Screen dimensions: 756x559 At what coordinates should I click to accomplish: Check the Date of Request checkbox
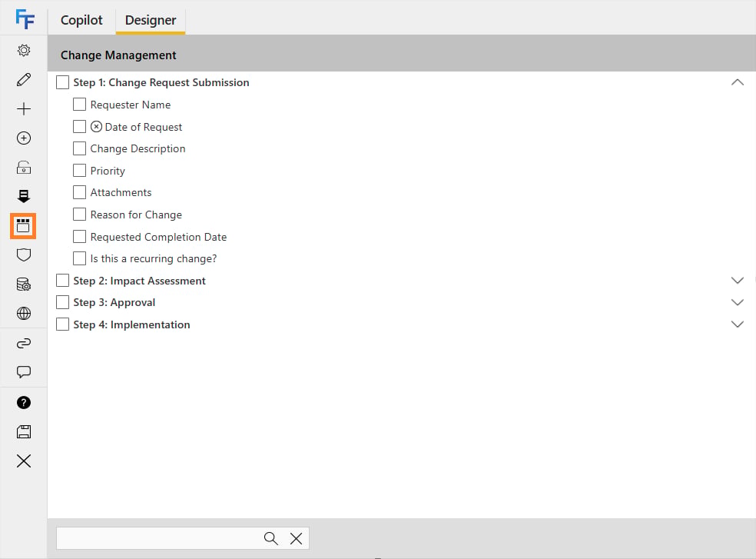(80, 126)
